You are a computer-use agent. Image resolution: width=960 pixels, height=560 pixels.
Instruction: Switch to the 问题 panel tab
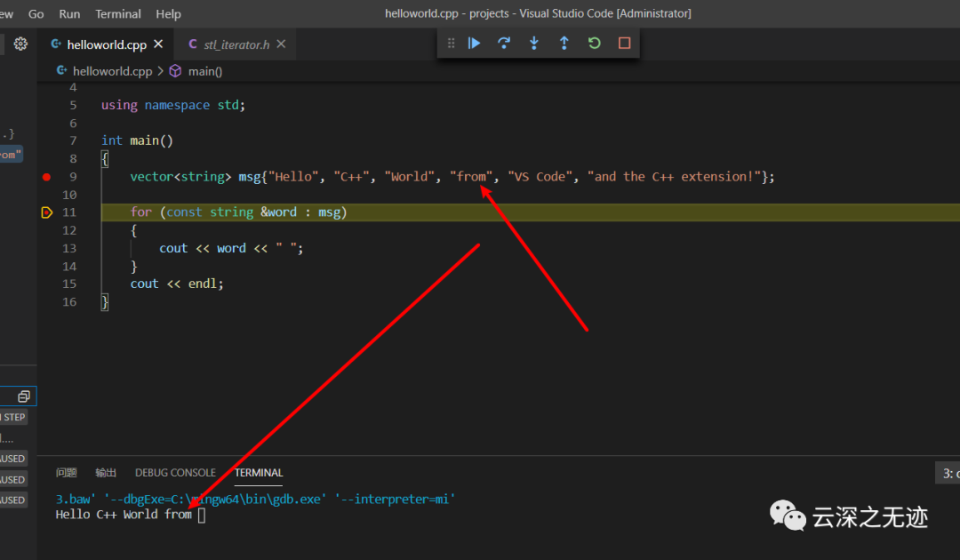66,473
